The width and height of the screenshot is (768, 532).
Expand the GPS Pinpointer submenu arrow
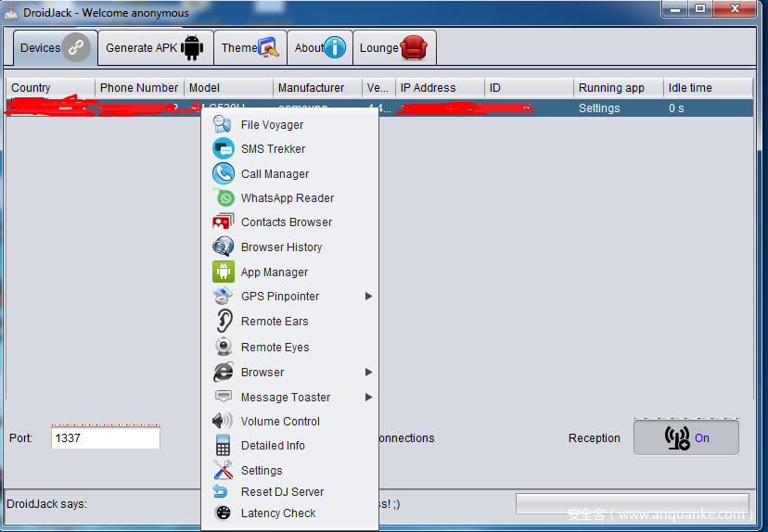pos(368,296)
